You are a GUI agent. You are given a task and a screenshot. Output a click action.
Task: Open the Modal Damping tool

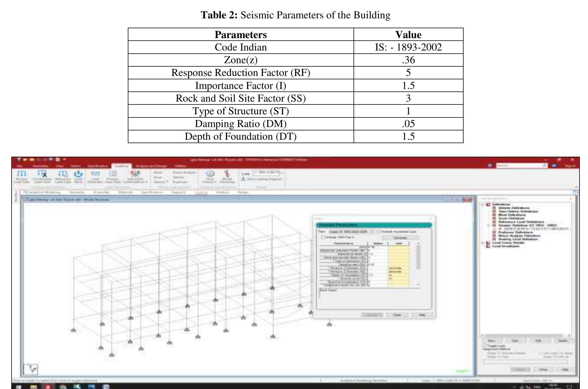click(227, 177)
